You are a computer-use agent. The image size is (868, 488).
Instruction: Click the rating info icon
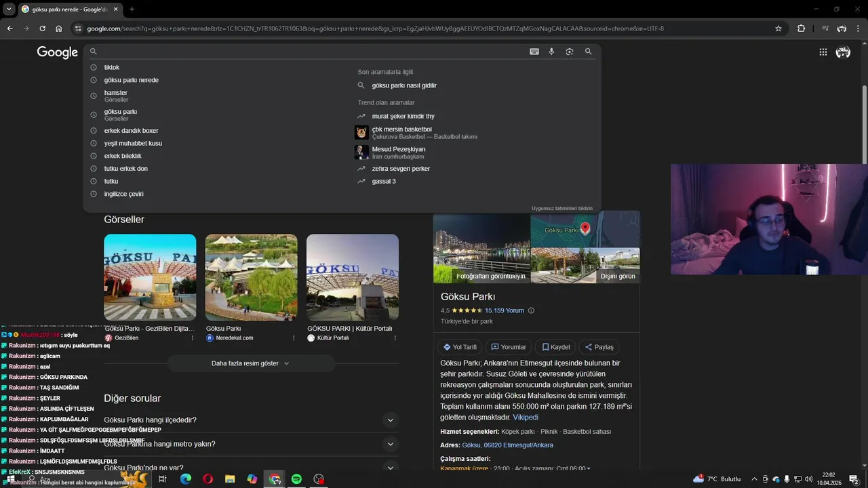(x=531, y=310)
